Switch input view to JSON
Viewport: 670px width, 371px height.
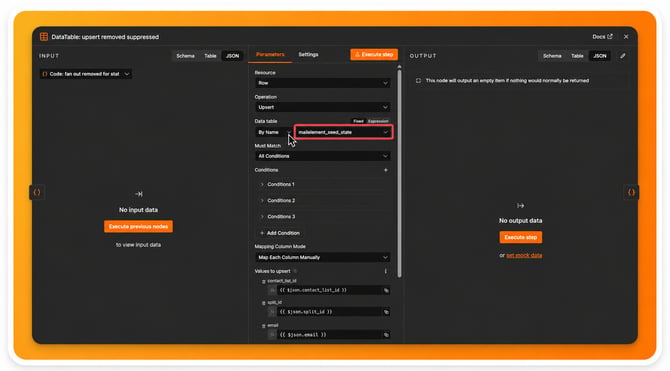point(232,56)
